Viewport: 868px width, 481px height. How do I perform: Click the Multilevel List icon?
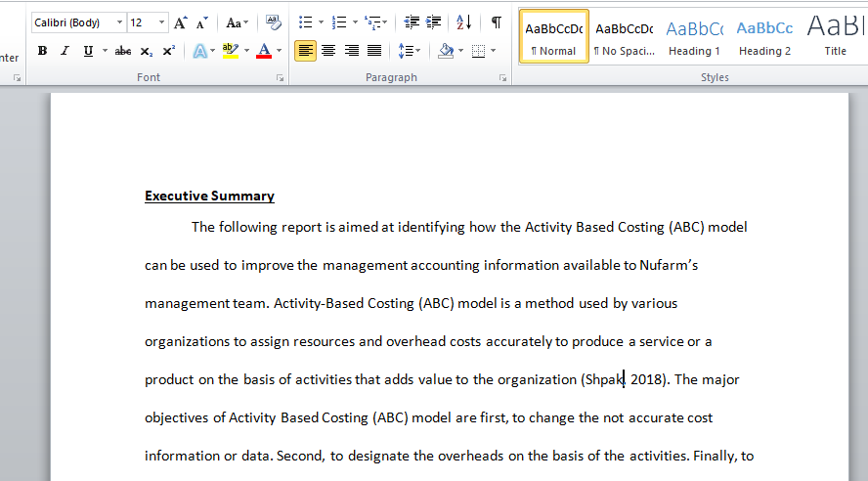373,22
